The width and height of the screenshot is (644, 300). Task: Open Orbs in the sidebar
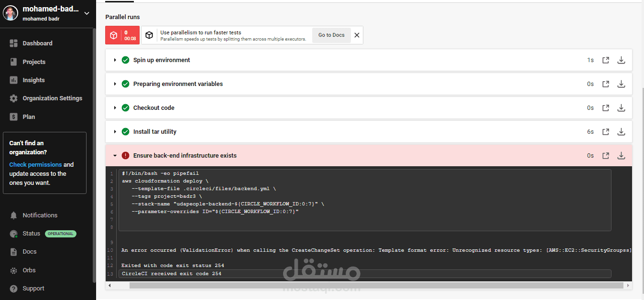[x=29, y=270]
